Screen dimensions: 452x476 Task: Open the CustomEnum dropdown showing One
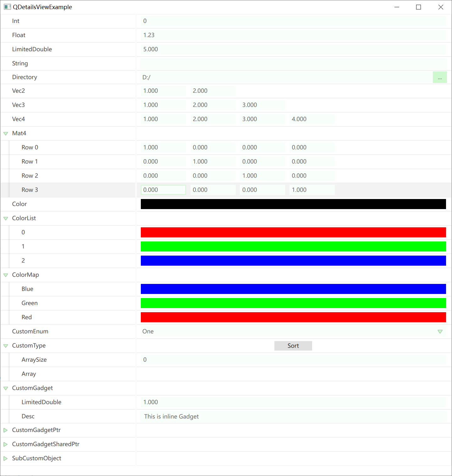click(292, 331)
